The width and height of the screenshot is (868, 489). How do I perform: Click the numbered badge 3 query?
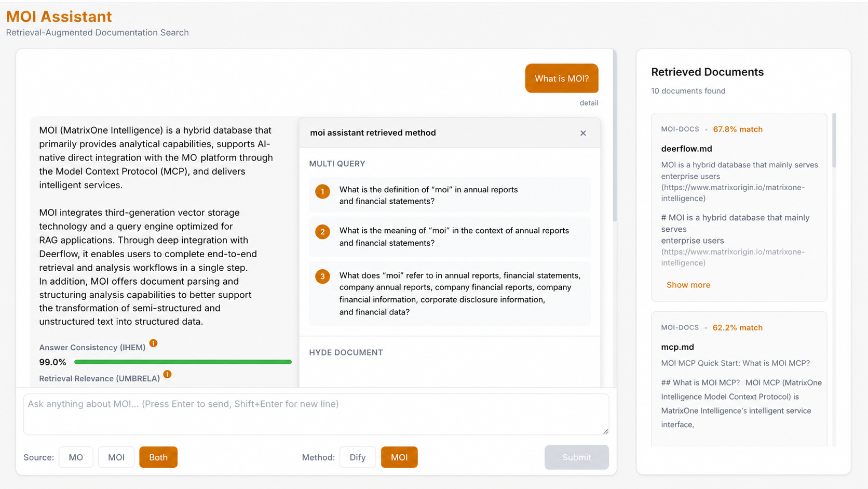(x=322, y=276)
